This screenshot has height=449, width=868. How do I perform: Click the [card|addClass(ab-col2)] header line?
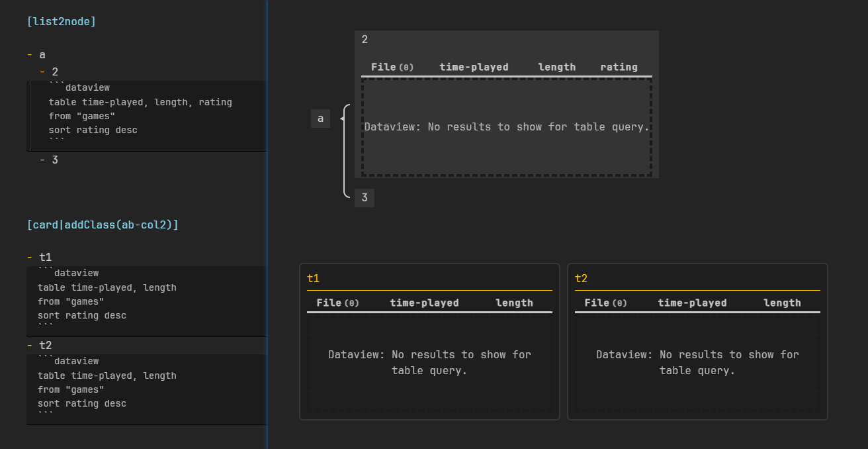[103, 225]
